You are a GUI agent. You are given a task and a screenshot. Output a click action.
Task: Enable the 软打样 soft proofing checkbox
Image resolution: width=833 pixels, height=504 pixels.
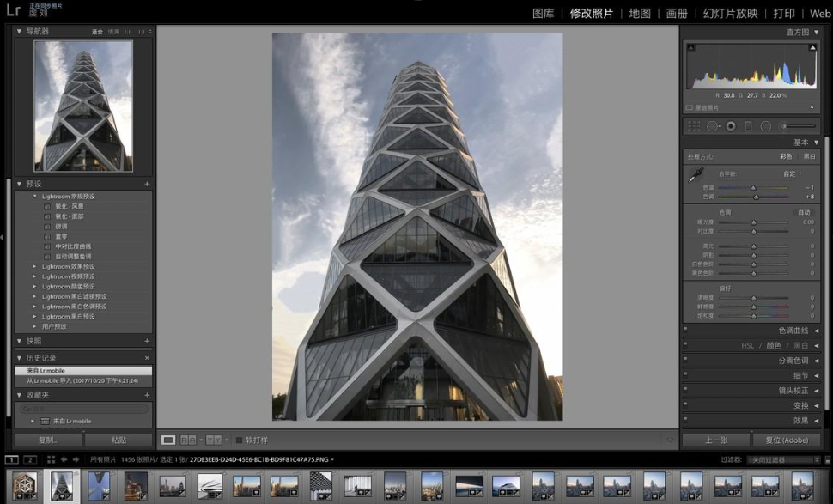[x=239, y=440]
